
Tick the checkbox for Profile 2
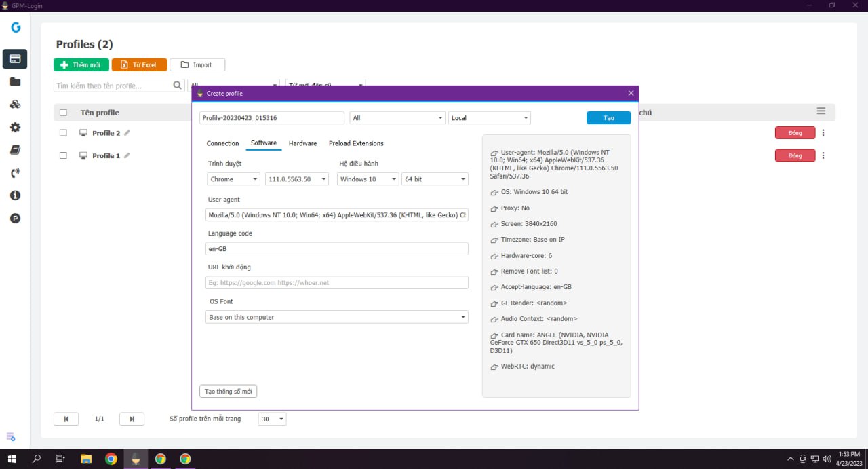point(64,133)
